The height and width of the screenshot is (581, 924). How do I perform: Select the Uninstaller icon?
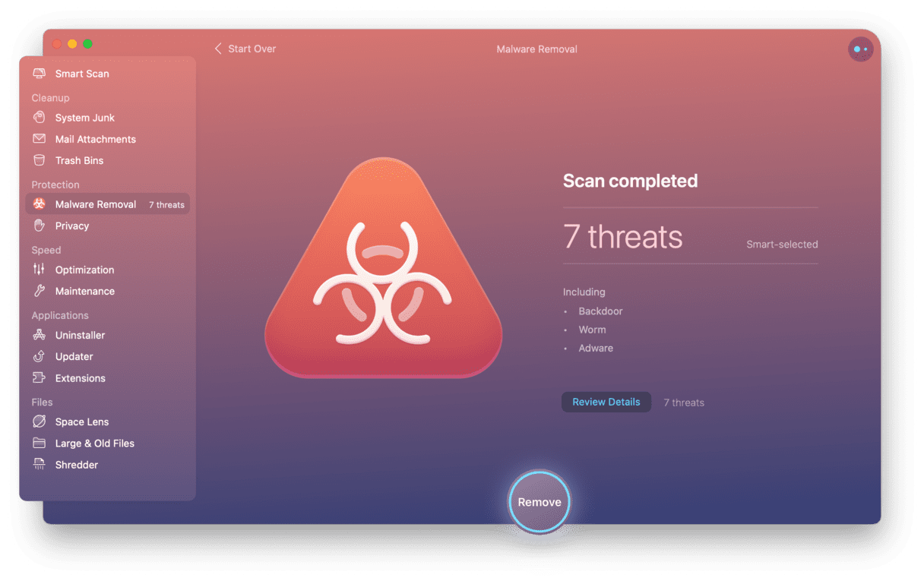(39, 335)
